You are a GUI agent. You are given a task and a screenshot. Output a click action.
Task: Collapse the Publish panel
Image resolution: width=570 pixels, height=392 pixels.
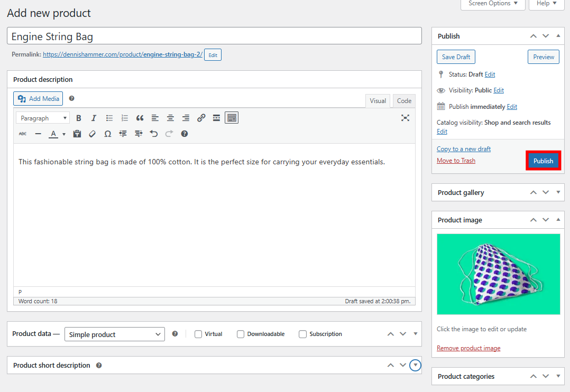coord(558,35)
